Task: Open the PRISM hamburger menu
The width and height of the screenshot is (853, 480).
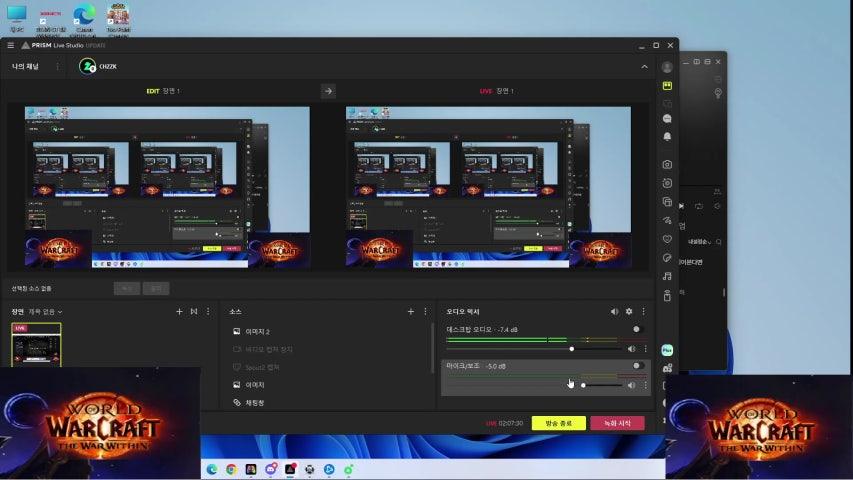Action: point(11,45)
